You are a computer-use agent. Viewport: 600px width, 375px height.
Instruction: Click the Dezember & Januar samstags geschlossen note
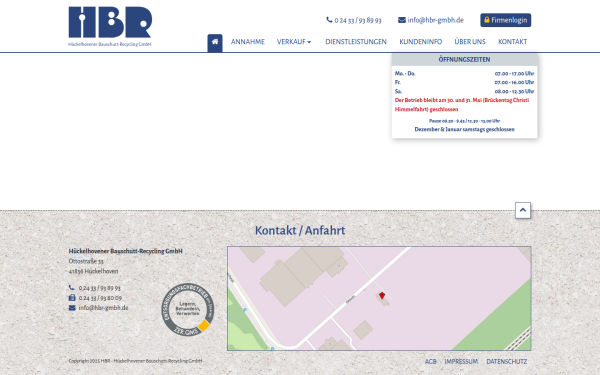tap(465, 129)
